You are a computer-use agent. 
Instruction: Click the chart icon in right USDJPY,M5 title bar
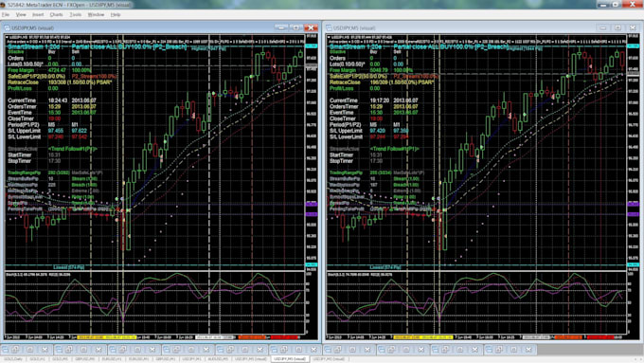[329, 27]
